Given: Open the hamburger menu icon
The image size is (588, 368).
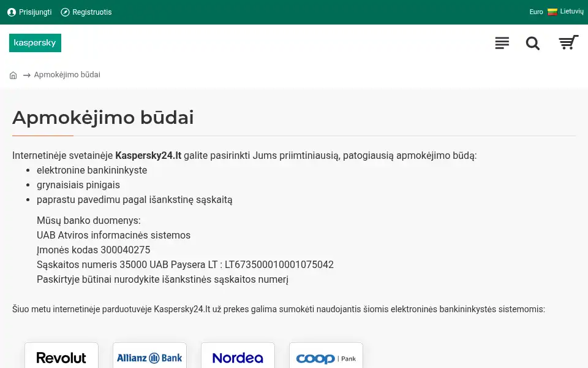Looking at the screenshot, I should pos(502,43).
